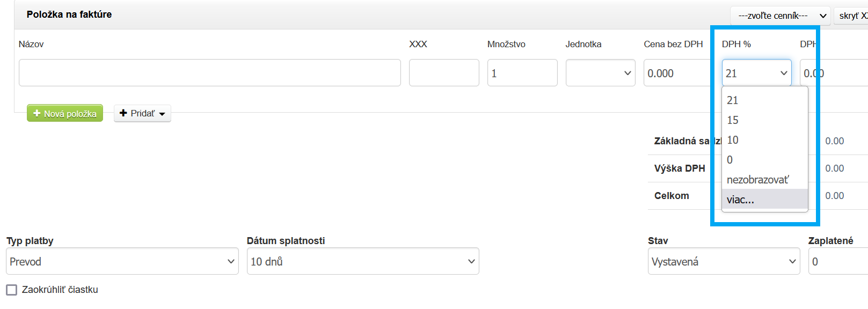The image size is (868, 309).
Task: Choose 10 percent DPH option
Action: 733,140
